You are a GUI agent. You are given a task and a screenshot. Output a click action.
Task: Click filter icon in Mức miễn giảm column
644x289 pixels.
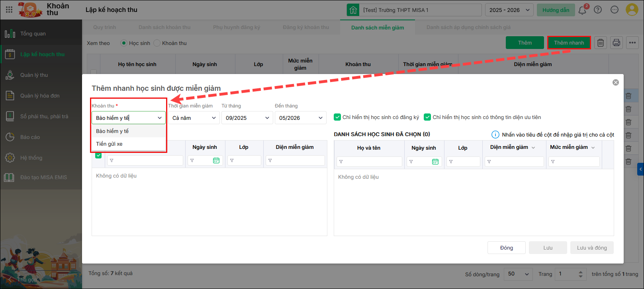tap(553, 162)
